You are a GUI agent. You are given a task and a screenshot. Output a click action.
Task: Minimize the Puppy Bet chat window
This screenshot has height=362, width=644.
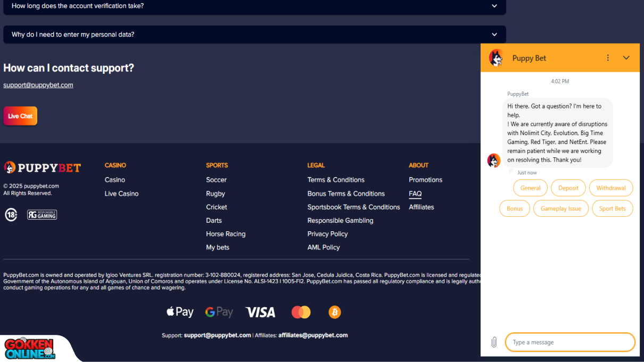click(x=626, y=58)
